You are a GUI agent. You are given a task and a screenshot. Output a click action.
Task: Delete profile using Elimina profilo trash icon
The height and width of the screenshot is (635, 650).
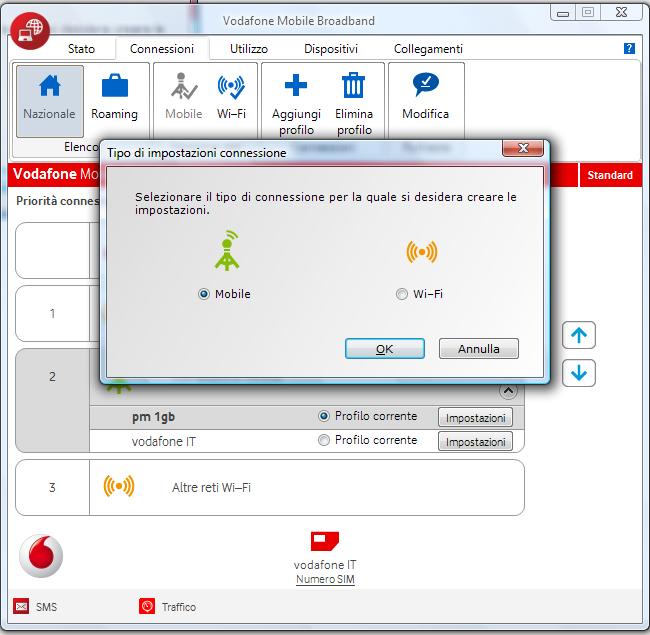click(354, 85)
